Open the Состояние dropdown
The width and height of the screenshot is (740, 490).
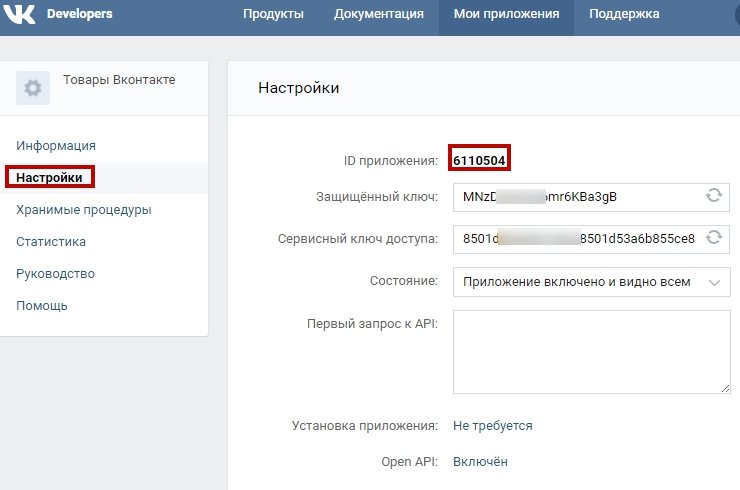[x=591, y=282]
